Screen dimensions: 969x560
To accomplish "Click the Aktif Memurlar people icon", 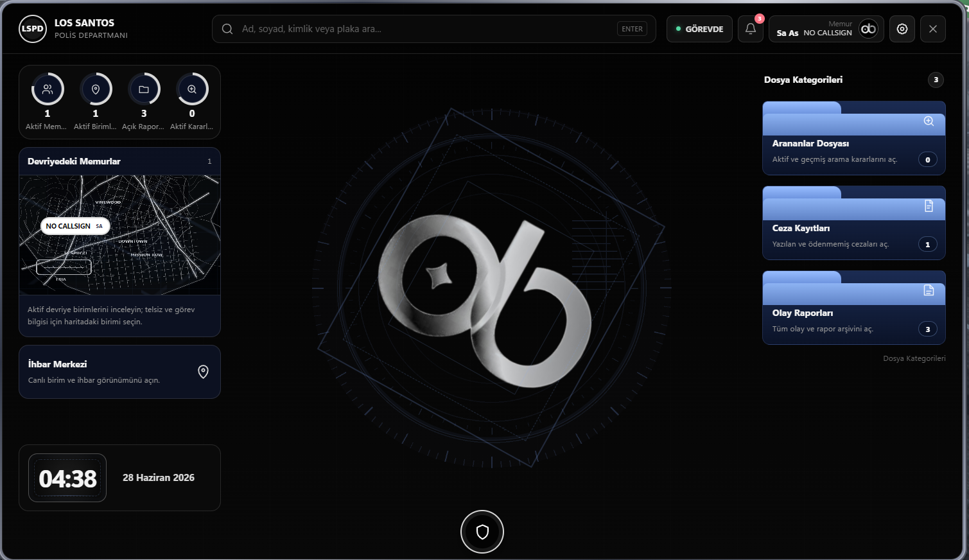I will click(48, 89).
